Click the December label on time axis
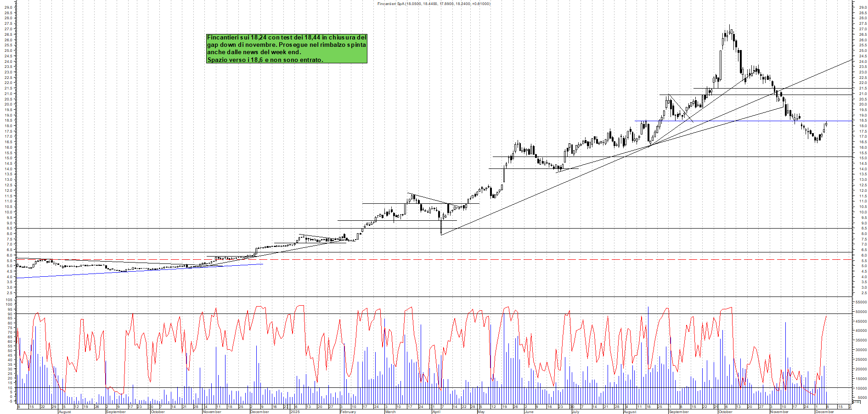868x414 pixels. tap(824, 412)
